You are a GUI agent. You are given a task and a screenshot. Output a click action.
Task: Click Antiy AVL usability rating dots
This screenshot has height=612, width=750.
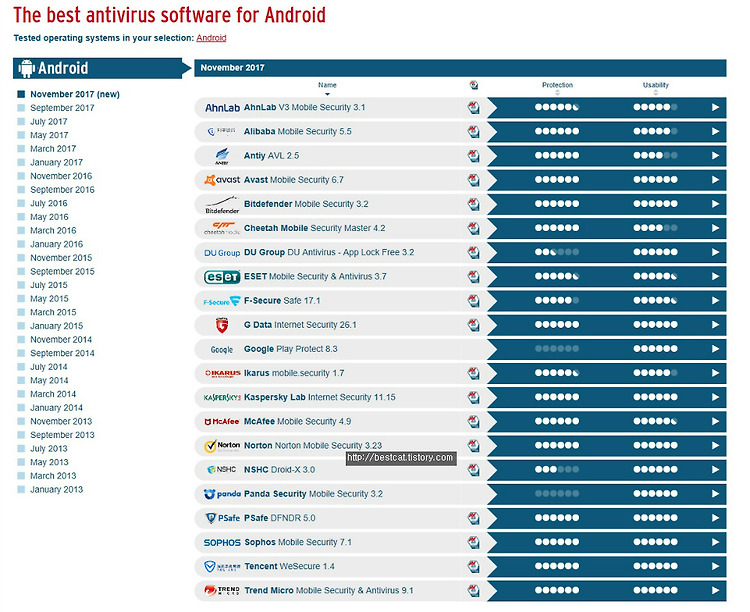(655, 156)
